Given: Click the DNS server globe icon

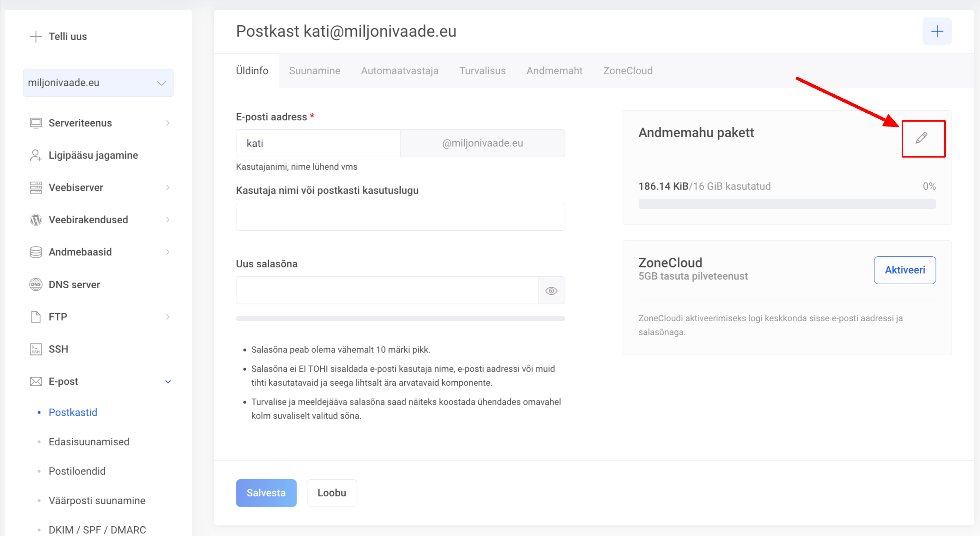Looking at the screenshot, I should 36,285.
